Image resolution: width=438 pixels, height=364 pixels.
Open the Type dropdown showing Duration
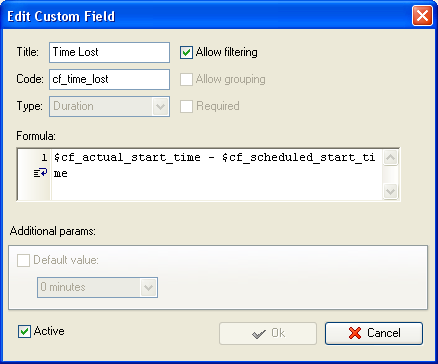[109, 106]
